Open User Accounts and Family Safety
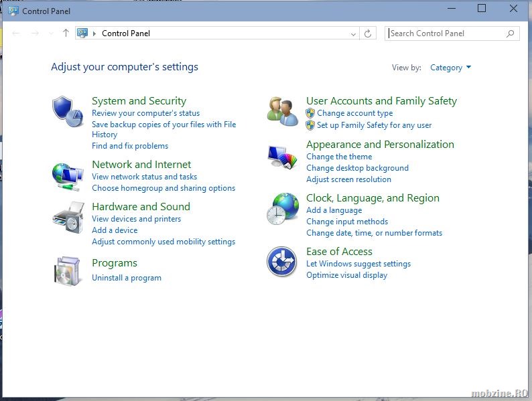 click(x=382, y=100)
